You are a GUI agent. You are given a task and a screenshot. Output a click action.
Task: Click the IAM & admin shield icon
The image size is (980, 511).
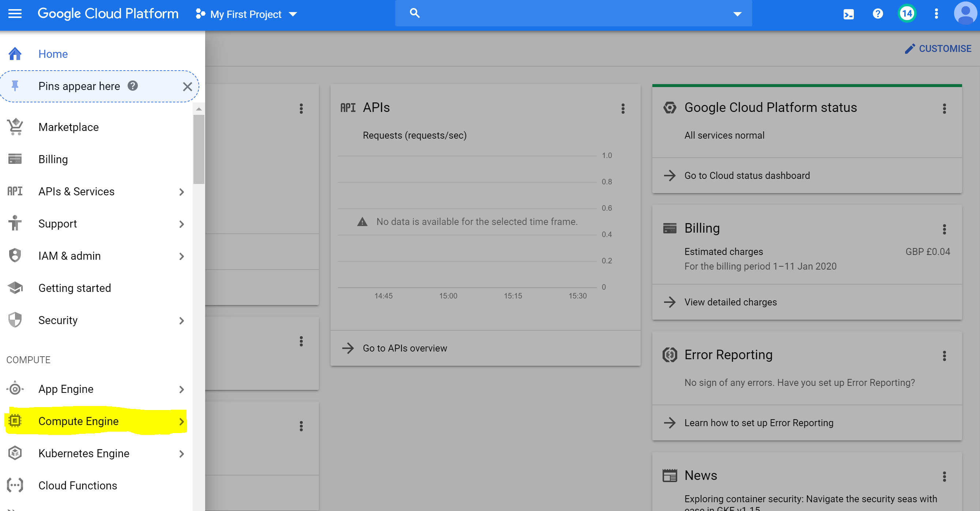click(x=15, y=255)
